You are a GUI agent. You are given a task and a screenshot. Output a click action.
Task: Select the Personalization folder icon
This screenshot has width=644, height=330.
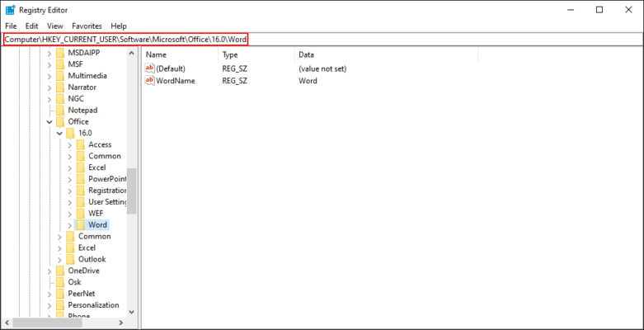60,305
